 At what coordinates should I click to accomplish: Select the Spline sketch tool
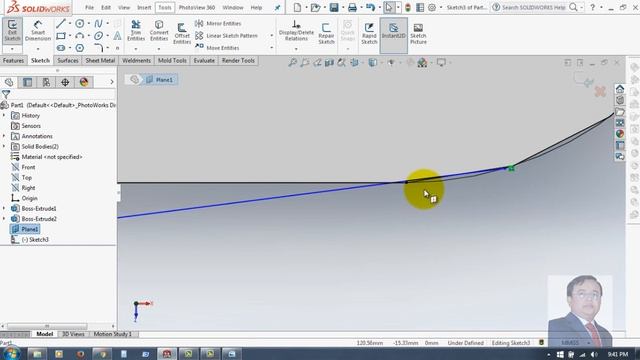[x=98, y=24]
